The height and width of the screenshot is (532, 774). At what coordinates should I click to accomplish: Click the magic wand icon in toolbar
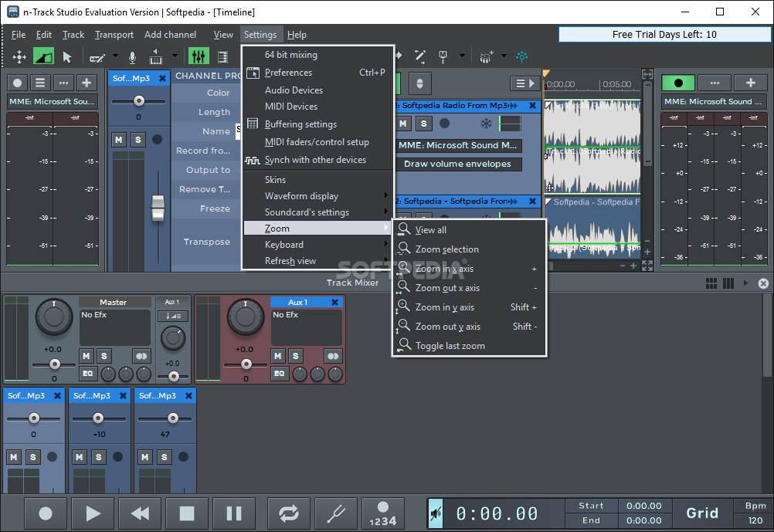pyautogui.click(x=420, y=57)
